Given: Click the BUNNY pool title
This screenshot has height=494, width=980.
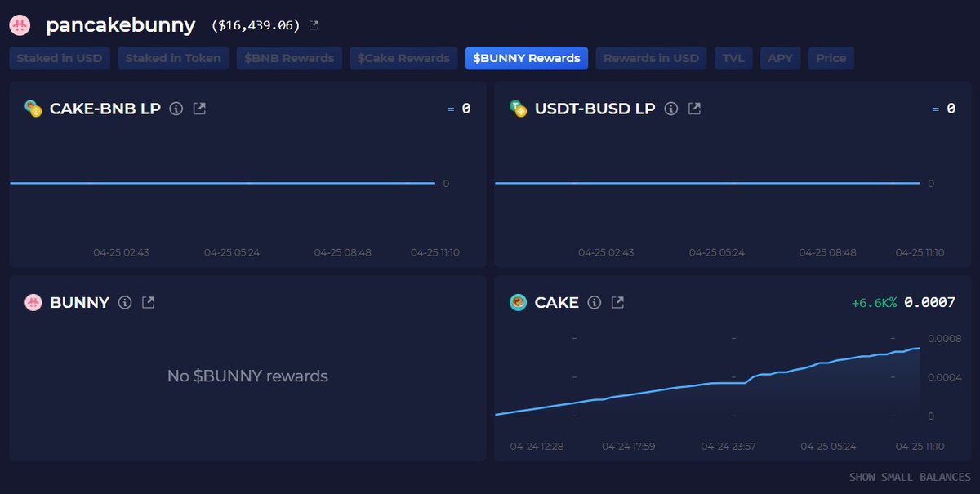Looking at the screenshot, I should point(79,302).
